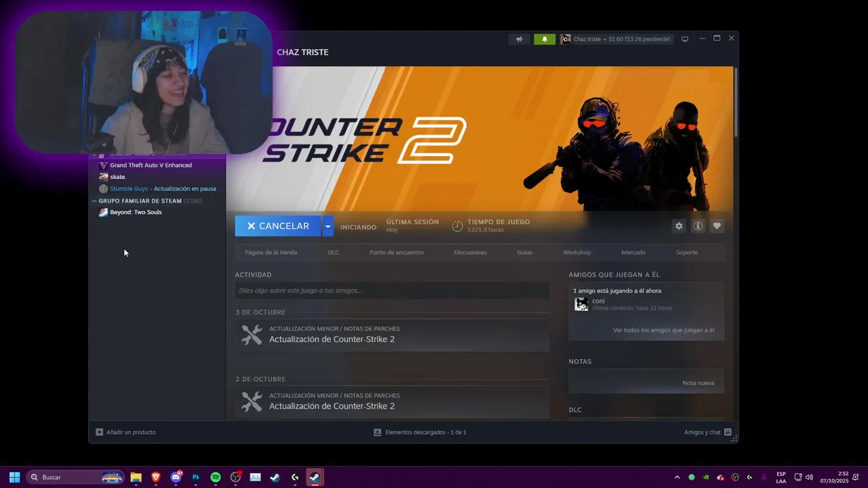Image resolution: width=868 pixels, height=488 pixels.
Task: Click the library page vertical scrollbar
Action: (735, 102)
